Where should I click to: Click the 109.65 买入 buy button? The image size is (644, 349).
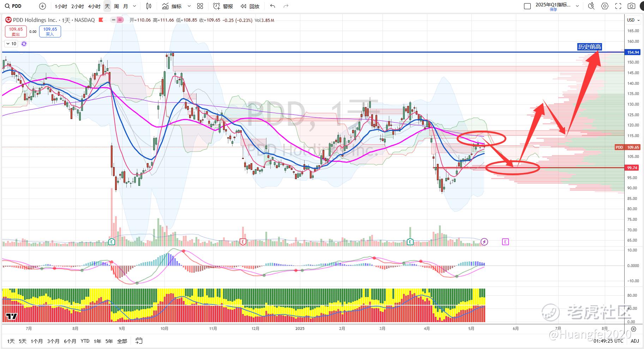[x=50, y=31]
